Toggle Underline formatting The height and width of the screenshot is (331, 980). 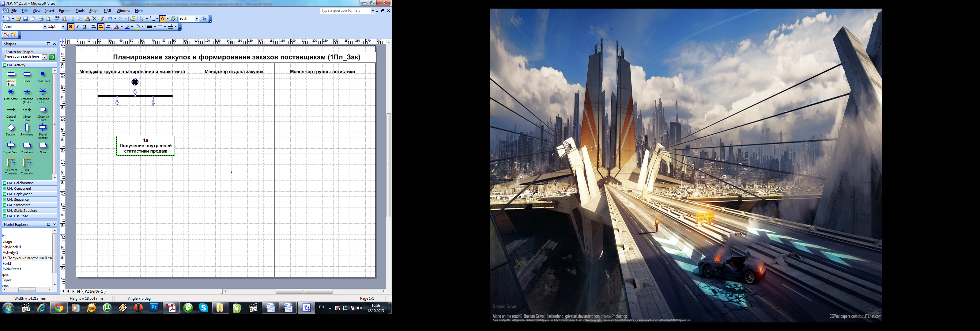pos(85,27)
